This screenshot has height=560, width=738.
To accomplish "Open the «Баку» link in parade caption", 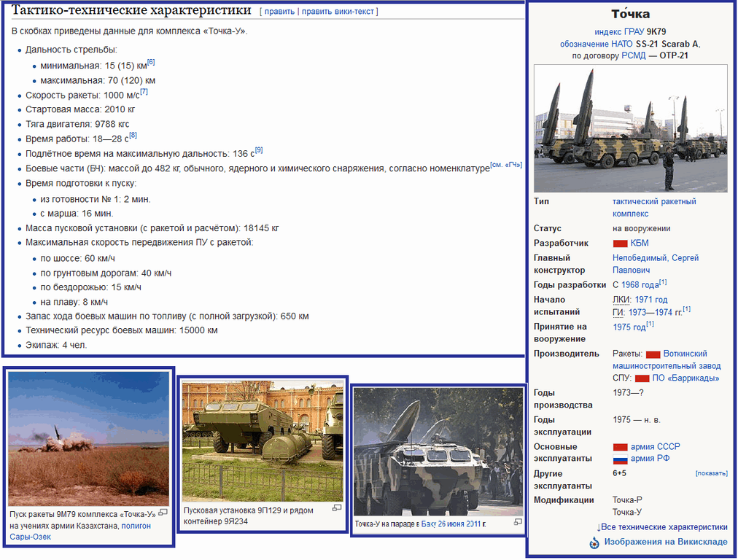I will click(x=428, y=524).
